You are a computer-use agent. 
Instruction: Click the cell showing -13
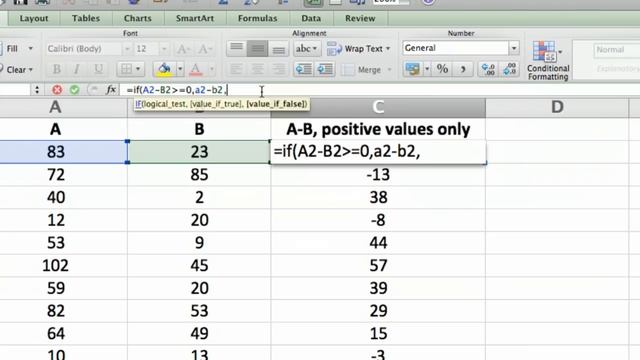click(378, 175)
